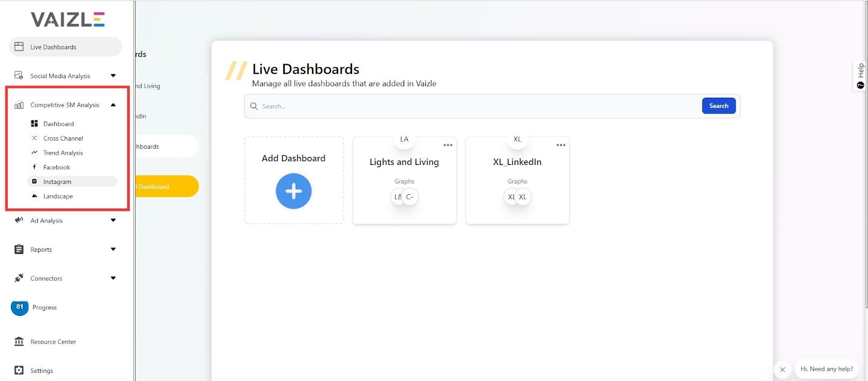The image size is (868, 381).
Task: Open the three-dot menu on Lights and Living
Action: coord(448,145)
